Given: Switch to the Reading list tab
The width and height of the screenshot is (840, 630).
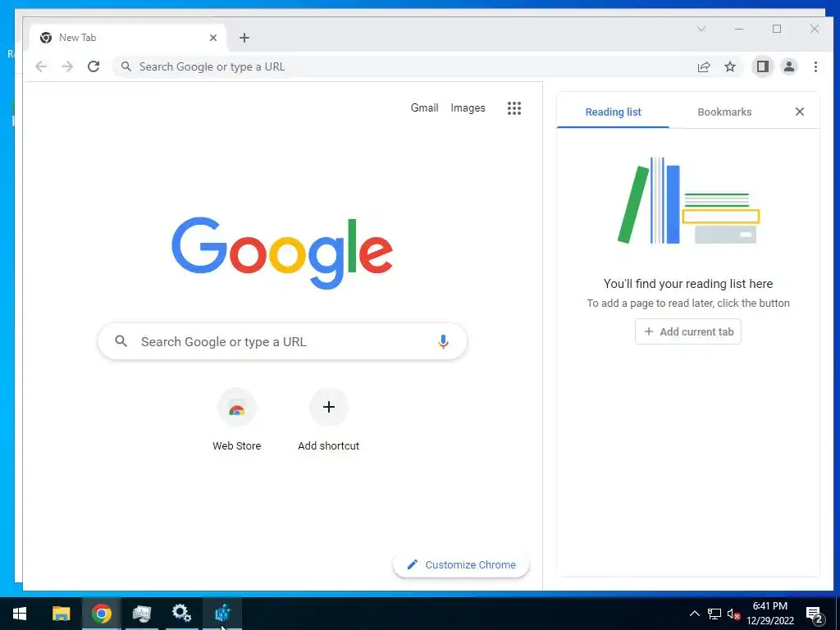Looking at the screenshot, I should (613, 112).
